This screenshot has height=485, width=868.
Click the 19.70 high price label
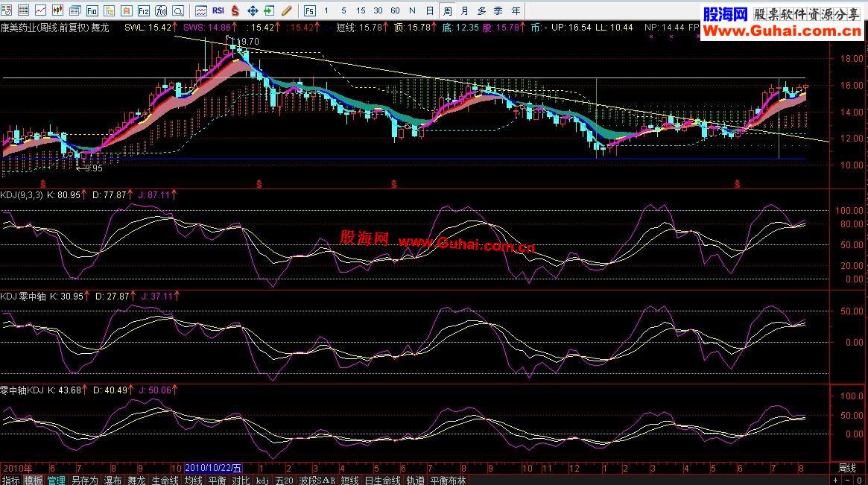click(247, 42)
